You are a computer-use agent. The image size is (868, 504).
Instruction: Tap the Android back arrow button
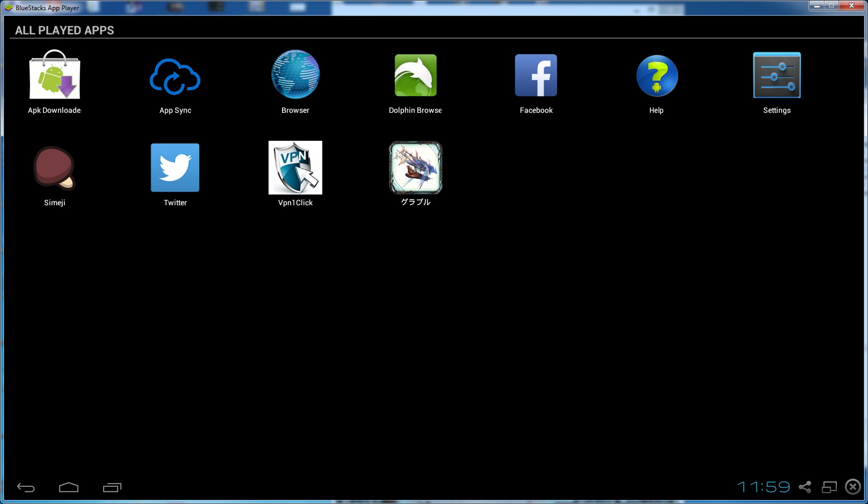[x=26, y=487]
